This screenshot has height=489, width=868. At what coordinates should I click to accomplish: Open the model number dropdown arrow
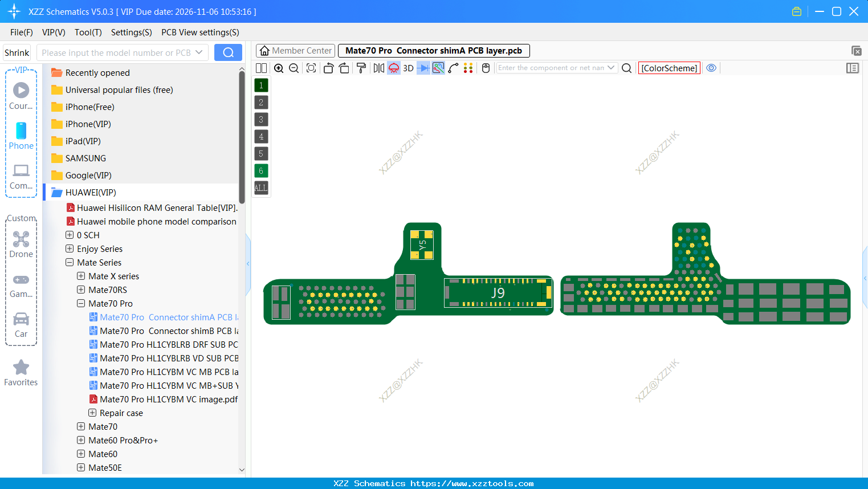(199, 52)
